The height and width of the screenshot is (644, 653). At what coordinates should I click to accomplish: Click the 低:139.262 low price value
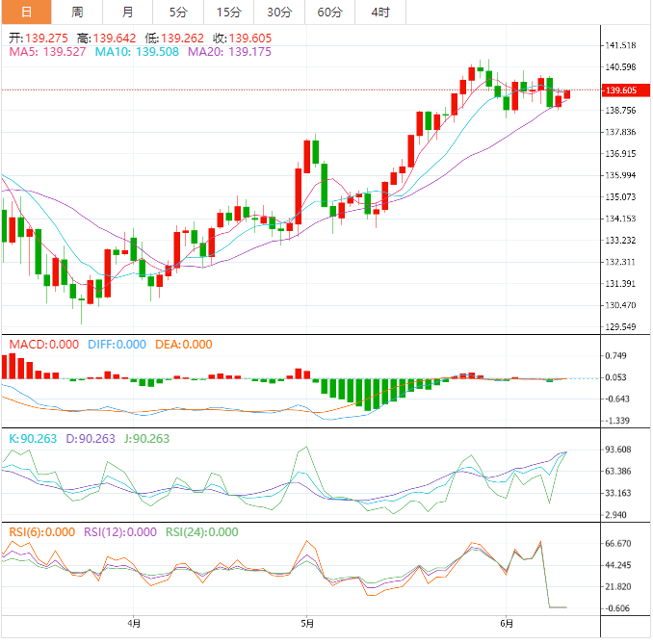(x=174, y=39)
